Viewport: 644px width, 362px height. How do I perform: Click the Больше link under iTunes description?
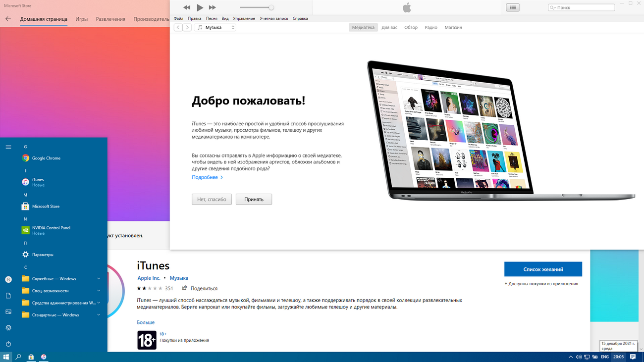pos(146,322)
